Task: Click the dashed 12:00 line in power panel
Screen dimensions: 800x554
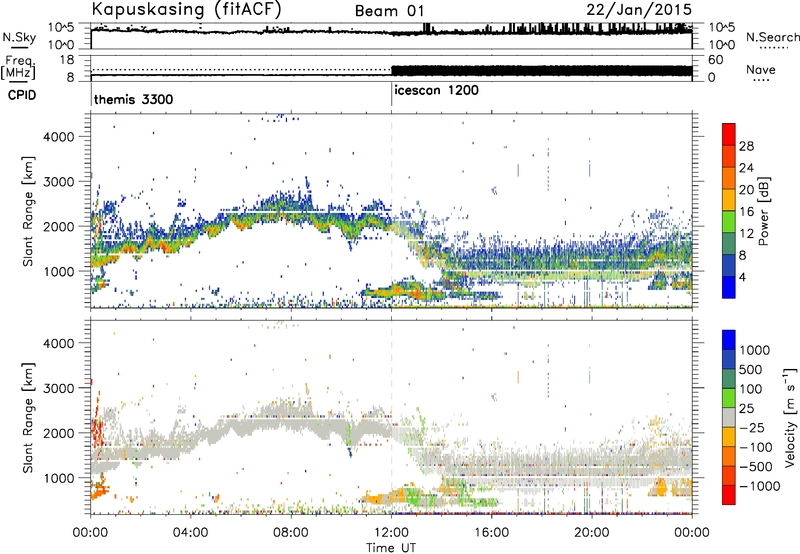Action: click(x=391, y=211)
